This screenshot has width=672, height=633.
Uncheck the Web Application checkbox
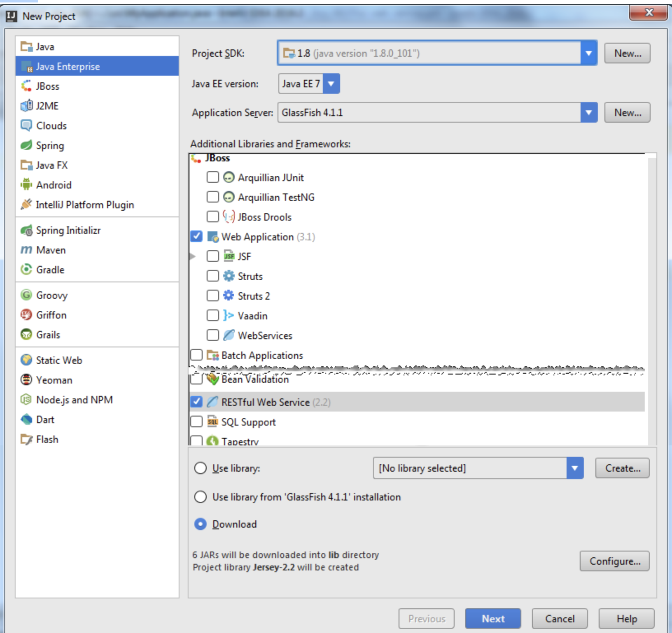click(196, 237)
